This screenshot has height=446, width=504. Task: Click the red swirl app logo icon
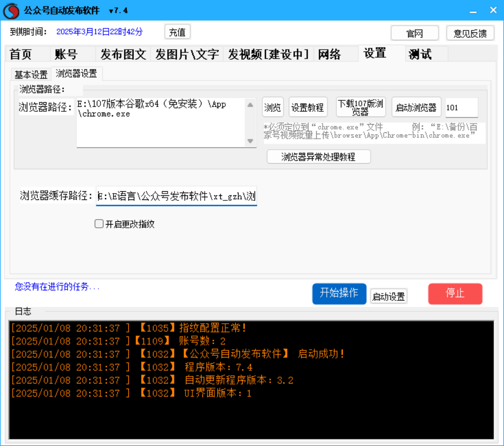pyautogui.click(x=11, y=10)
